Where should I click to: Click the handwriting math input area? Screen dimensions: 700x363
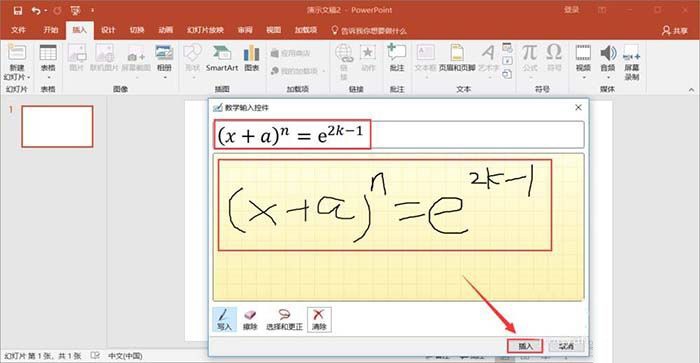point(398,227)
